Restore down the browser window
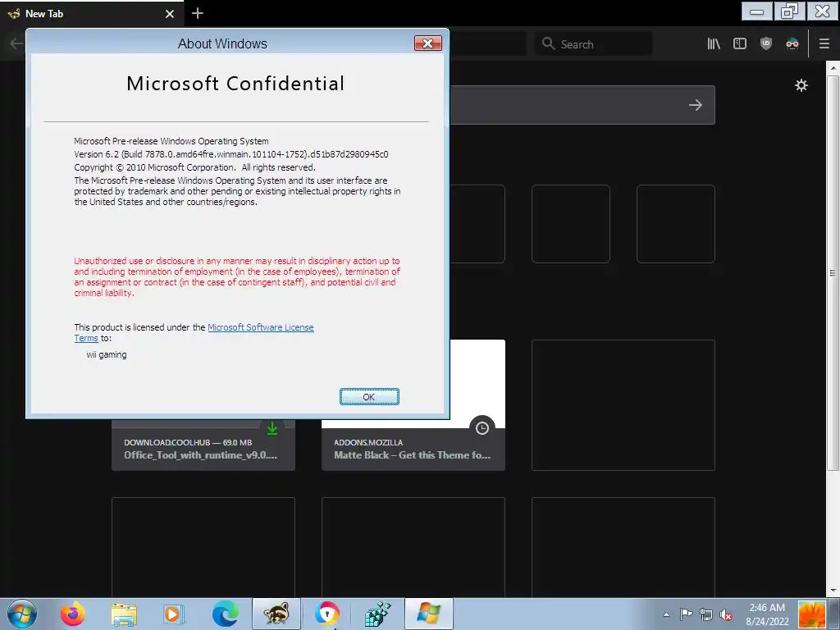This screenshot has height=630, width=840. [x=790, y=11]
